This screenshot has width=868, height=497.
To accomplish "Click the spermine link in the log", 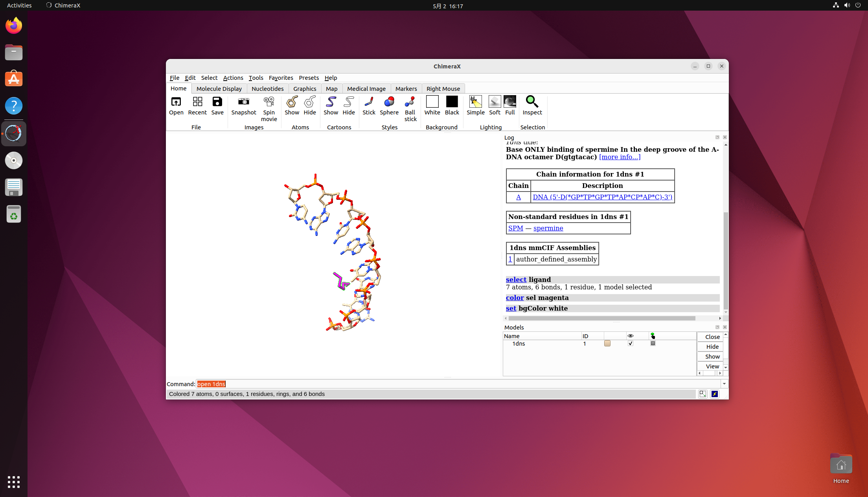I will (x=548, y=228).
